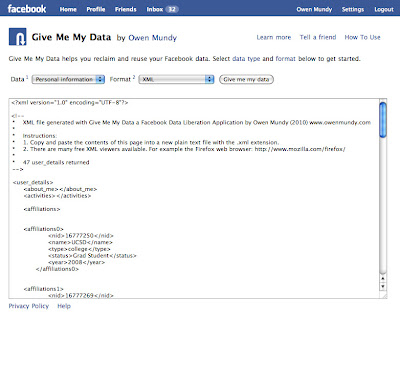Click the text '47 user_details returned'

pos(56,163)
